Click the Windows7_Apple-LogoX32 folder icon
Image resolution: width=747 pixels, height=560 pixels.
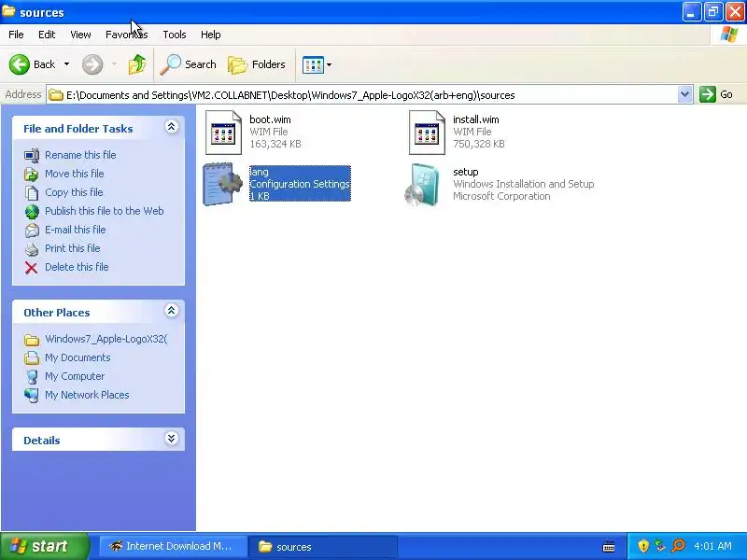[x=32, y=340]
